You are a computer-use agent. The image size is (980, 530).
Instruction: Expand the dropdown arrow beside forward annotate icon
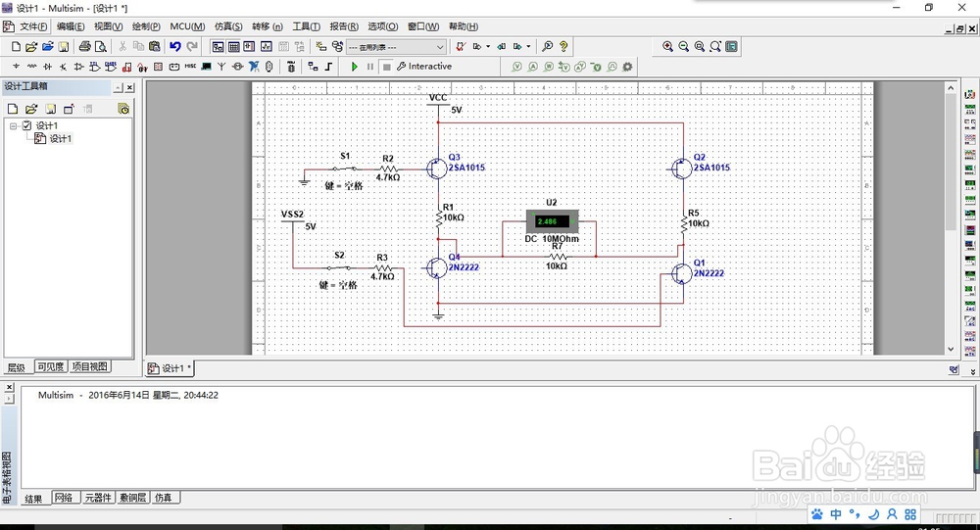click(528, 46)
